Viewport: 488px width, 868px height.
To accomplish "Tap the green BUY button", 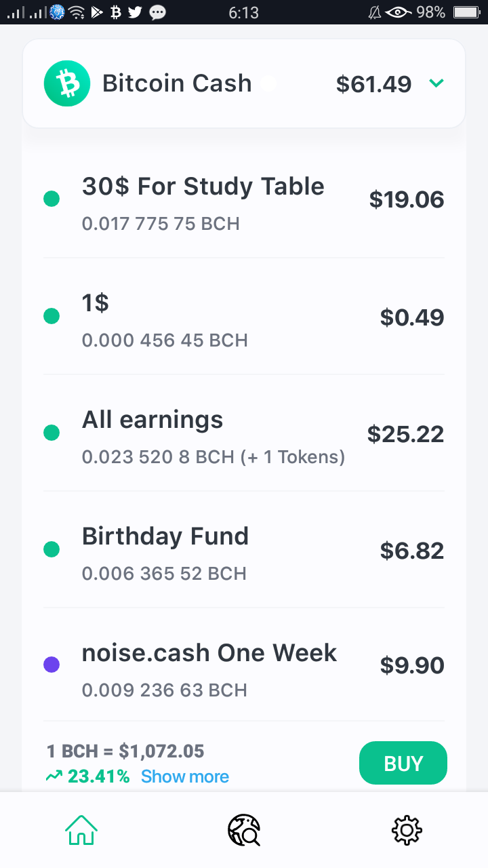I will (x=403, y=764).
